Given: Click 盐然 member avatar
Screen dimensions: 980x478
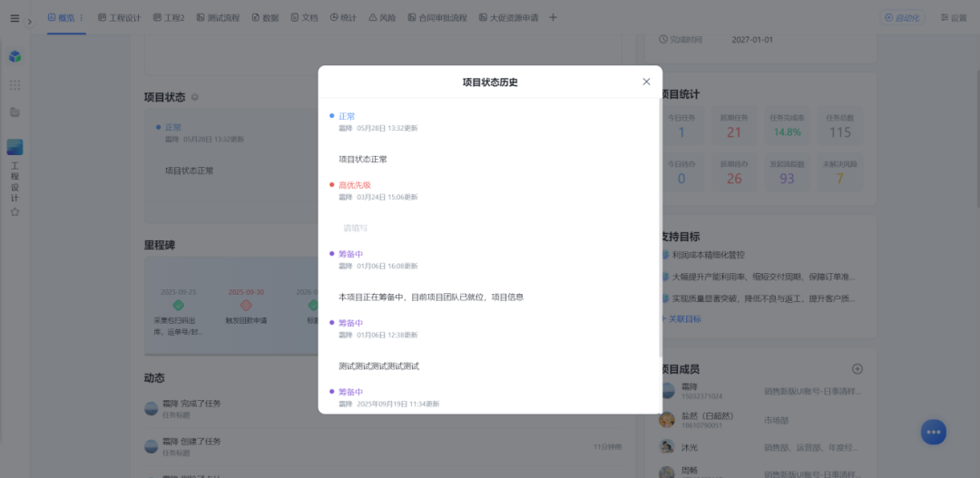Looking at the screenshot, I should (667, 420).
